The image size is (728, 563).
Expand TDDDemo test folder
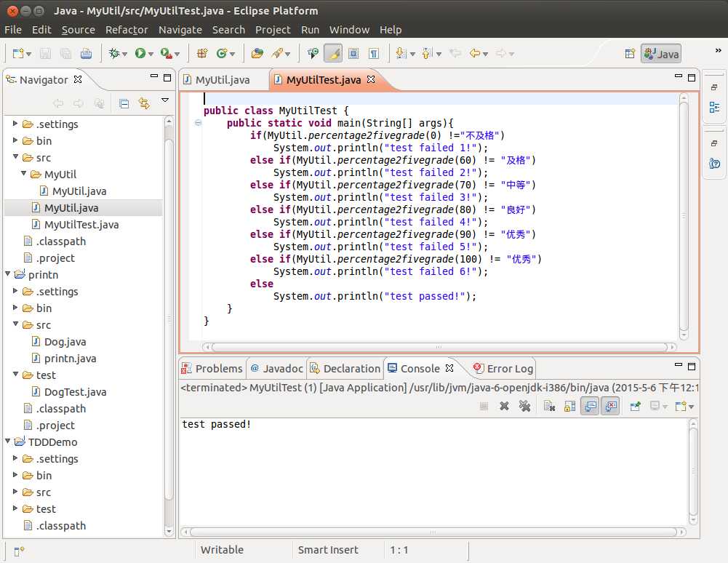click(x=15, y=508)
